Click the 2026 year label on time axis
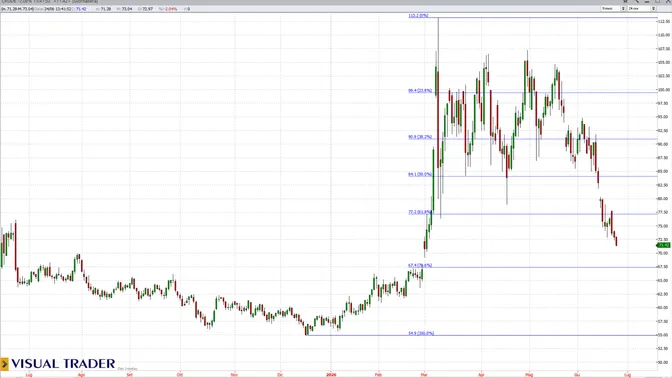 click(x=331, y=375)
